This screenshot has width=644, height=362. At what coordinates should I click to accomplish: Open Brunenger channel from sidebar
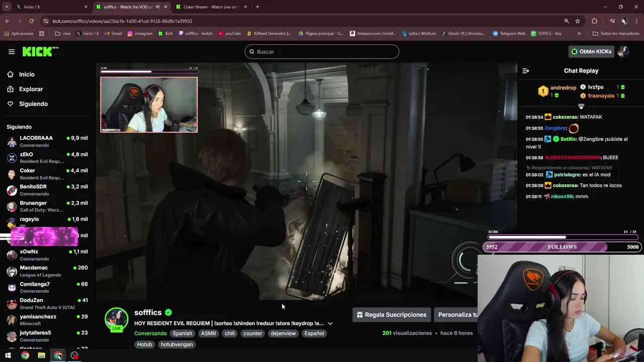pyautogui.click(x=47, y=206)
